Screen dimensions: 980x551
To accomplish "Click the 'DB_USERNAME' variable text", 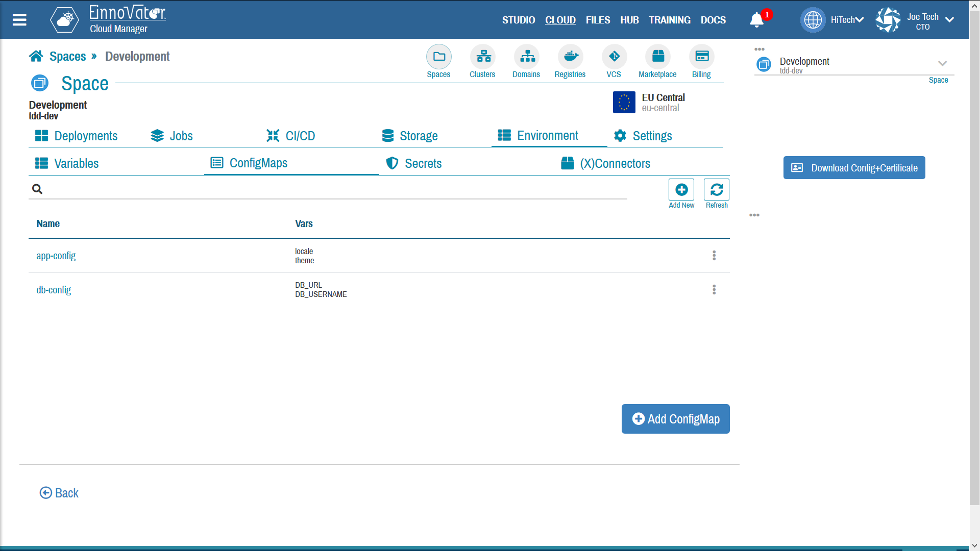I will [x=321, y=294].
